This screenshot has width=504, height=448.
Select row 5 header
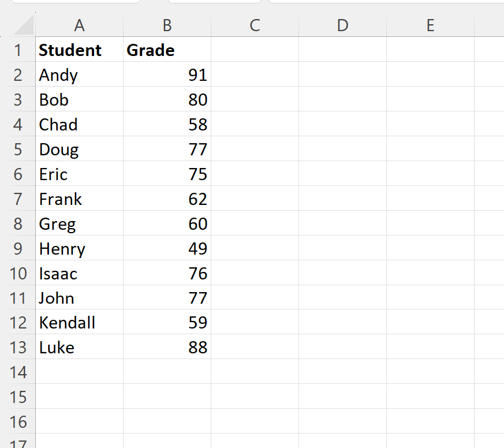tap(19, 150)
